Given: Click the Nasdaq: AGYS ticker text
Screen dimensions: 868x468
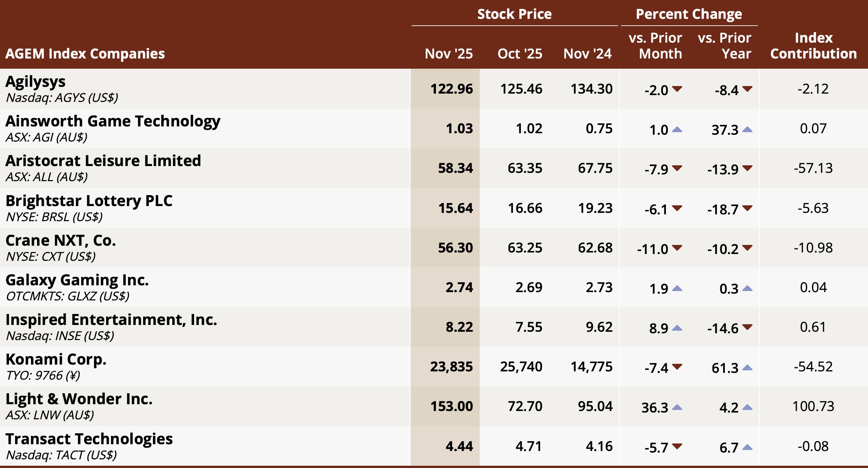Looking at the screenshot, I should (x=62, y=98).
